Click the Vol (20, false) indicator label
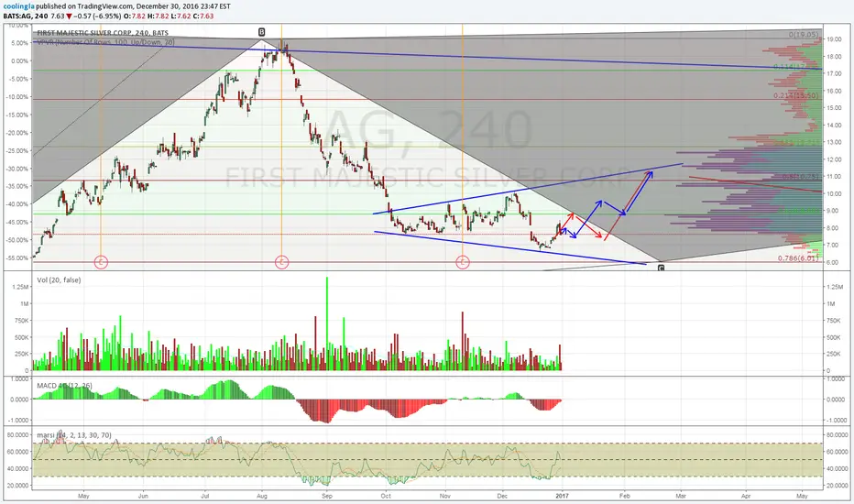The width and height of the screenshot is (854, 504). [x=59, y=280]
